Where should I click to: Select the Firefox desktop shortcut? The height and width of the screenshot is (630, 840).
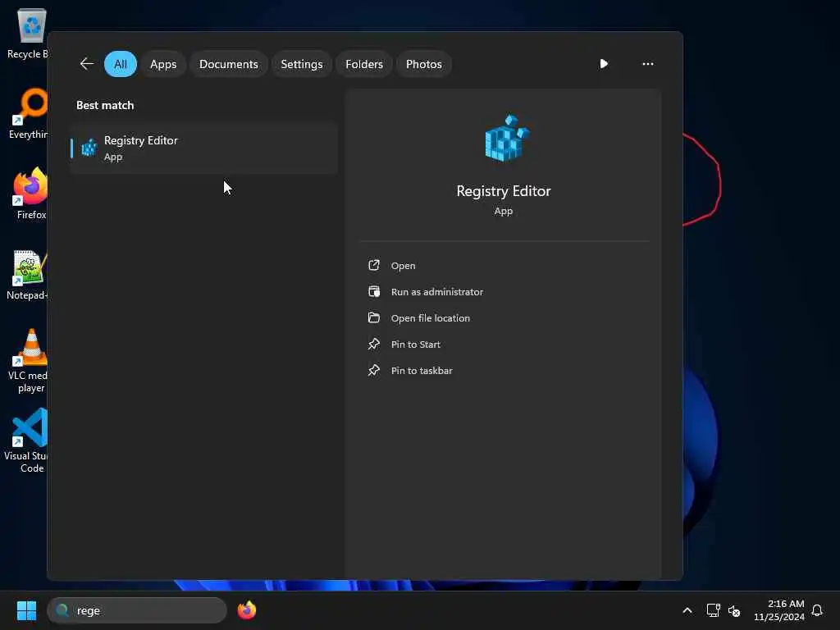tap(30, 194)
